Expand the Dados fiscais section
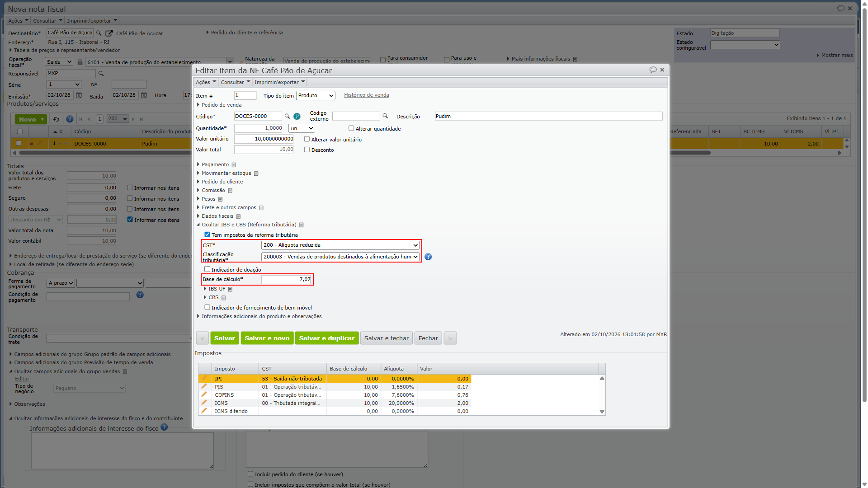The height and width of the screenshot is (488, 868). (217, 216)
